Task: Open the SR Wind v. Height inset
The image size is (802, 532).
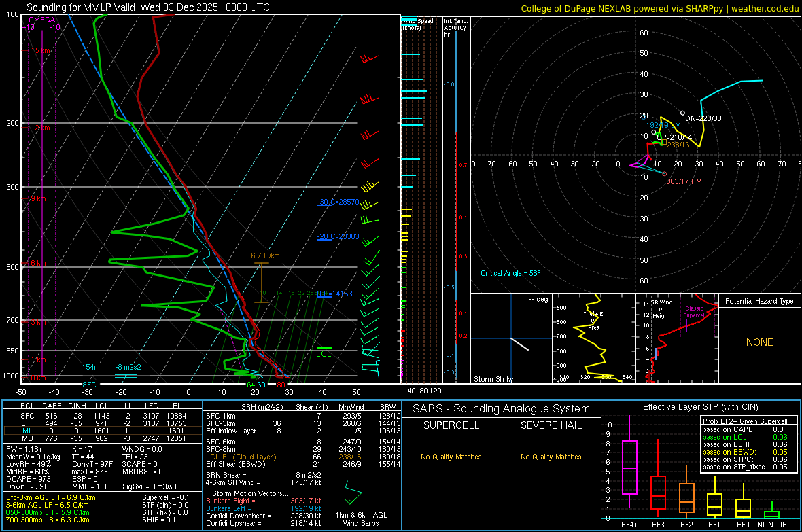Action: coord(677,338)
